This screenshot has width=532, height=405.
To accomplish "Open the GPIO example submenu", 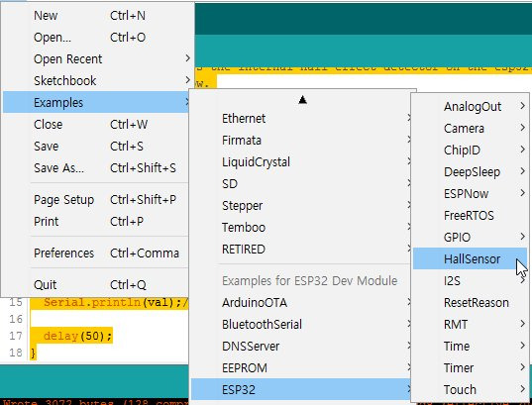I will click(470, 237).
